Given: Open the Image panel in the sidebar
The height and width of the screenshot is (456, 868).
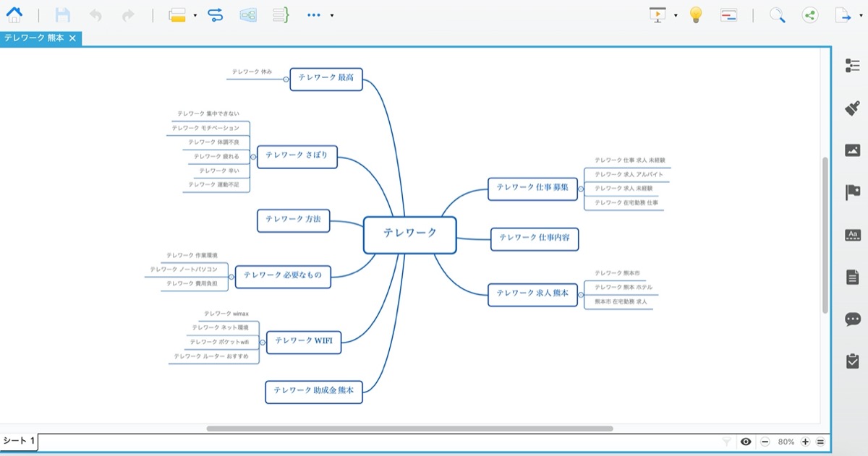Looking at the screenshot, I should (x=853, y=150).
